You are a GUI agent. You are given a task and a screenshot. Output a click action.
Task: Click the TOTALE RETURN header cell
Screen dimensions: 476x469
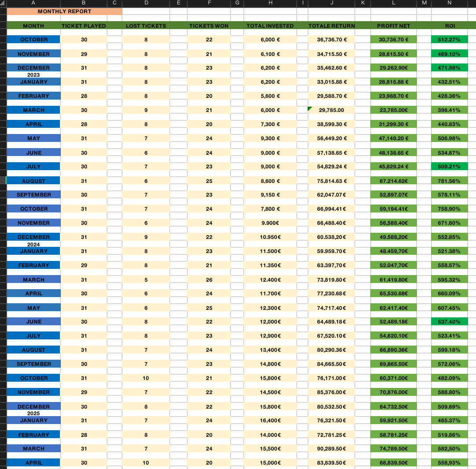[x=331, y=26]
